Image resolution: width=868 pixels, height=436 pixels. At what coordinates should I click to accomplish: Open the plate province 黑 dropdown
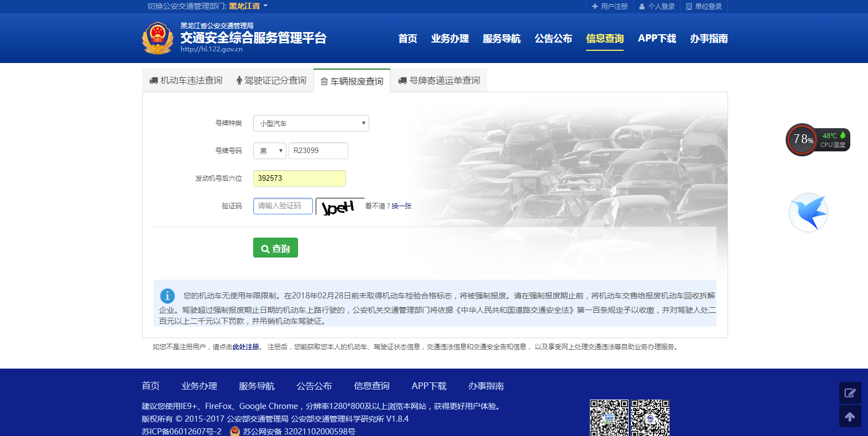pyautogui.click(x=270, y=151)
